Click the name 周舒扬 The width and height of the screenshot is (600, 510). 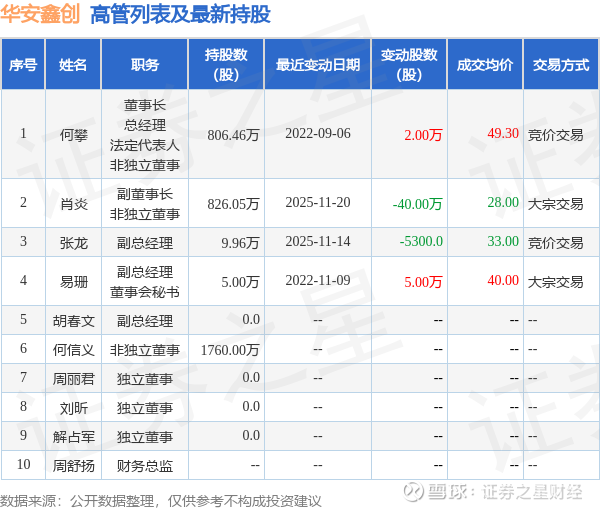tap(73, 466)
